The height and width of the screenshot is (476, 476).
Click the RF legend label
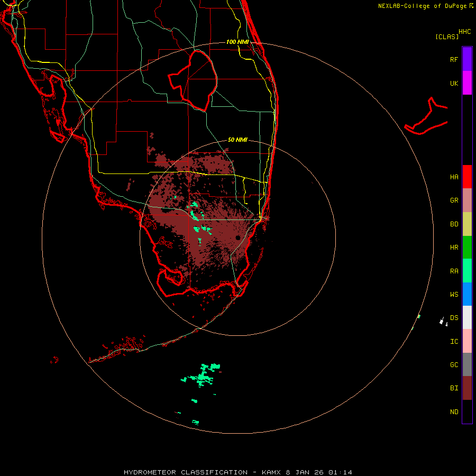click(x=454, y=59)
